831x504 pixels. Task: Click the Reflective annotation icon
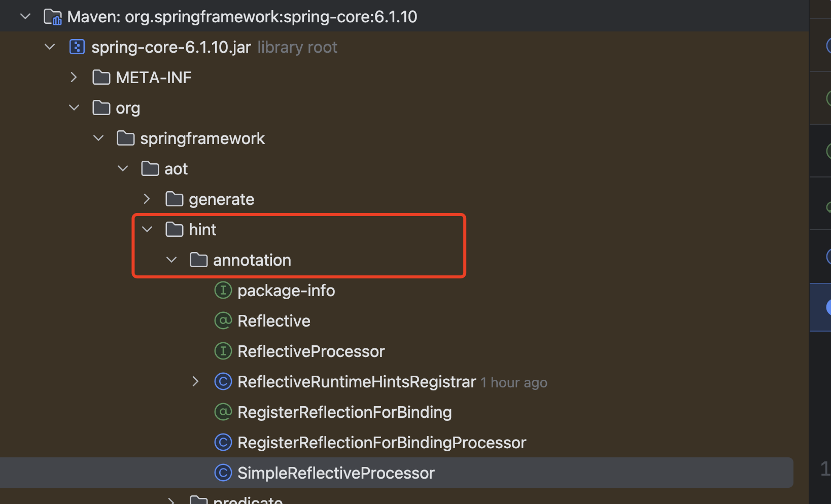click(x=223, y=321)
